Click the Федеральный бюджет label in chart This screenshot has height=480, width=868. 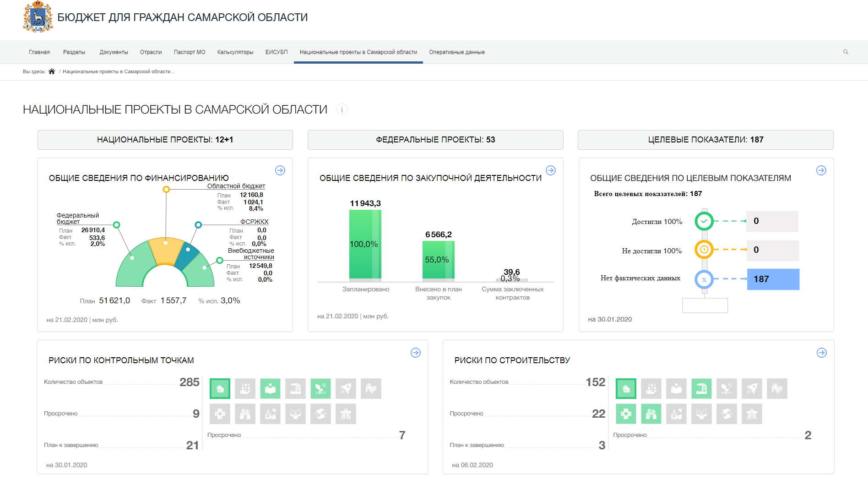coord(78,218)
